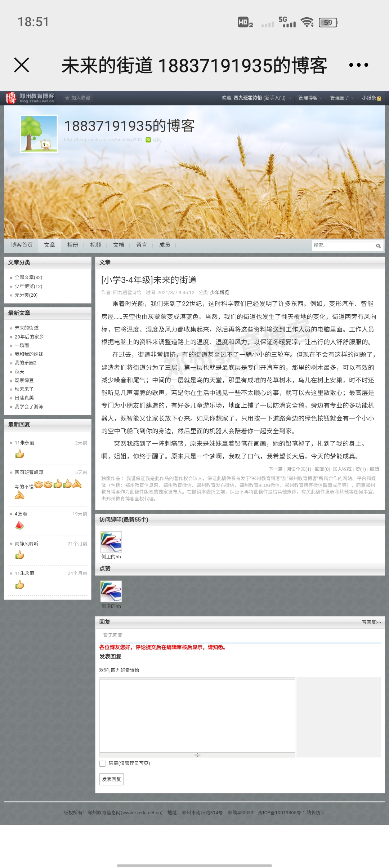Click the search magnifier icon
The image size is (389, 868).
click(x=378, y=246)
